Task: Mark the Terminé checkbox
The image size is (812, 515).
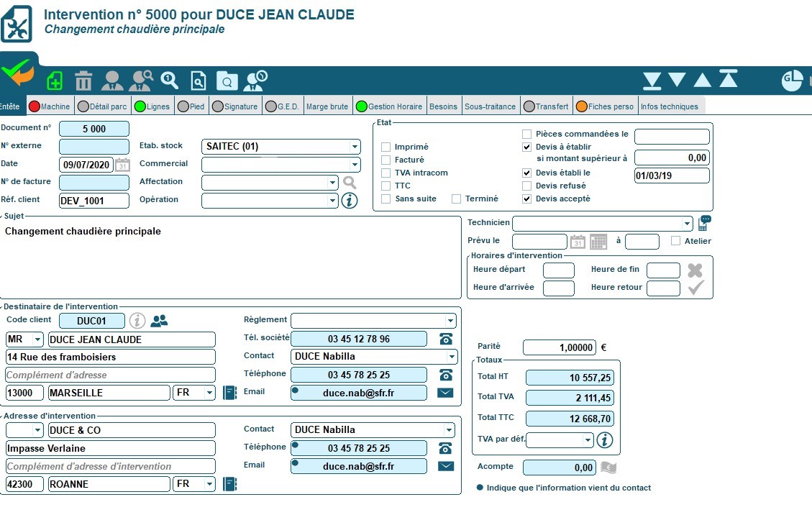Action: click(456, 199)
